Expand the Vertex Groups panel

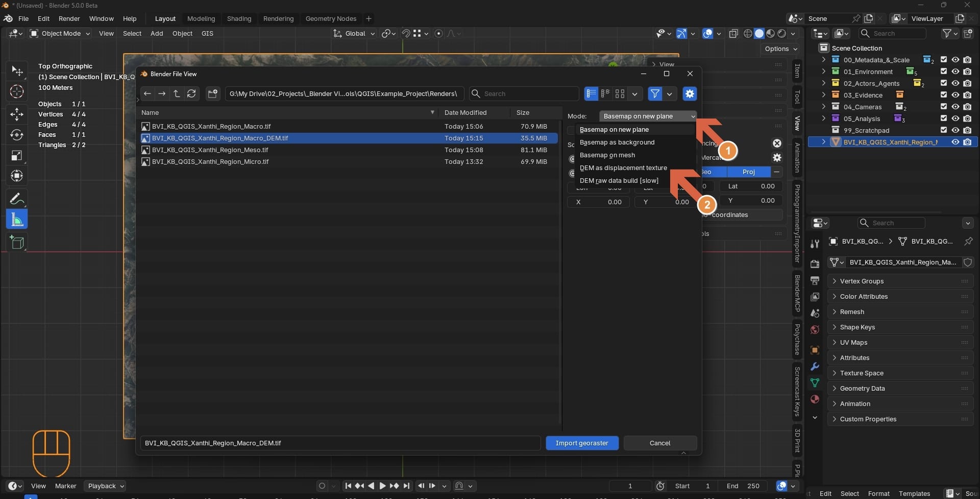click(900, 281)
